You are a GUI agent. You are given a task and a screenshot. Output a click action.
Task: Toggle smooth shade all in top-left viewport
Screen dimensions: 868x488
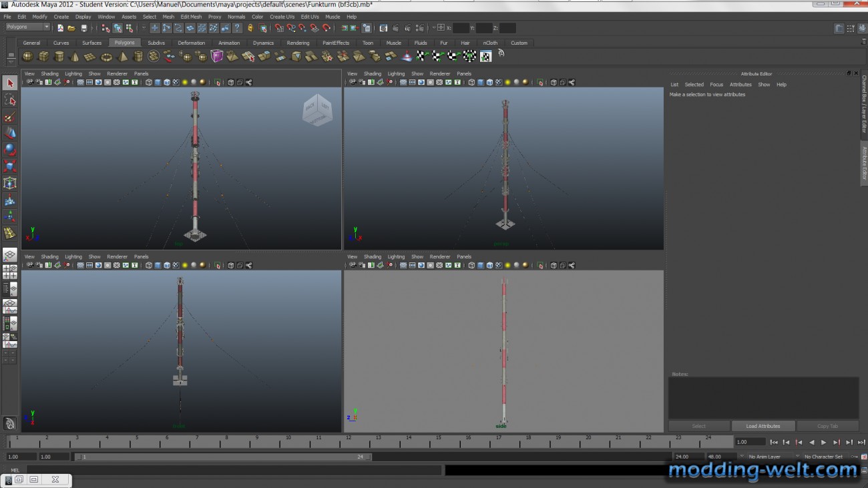click(158, 83)
